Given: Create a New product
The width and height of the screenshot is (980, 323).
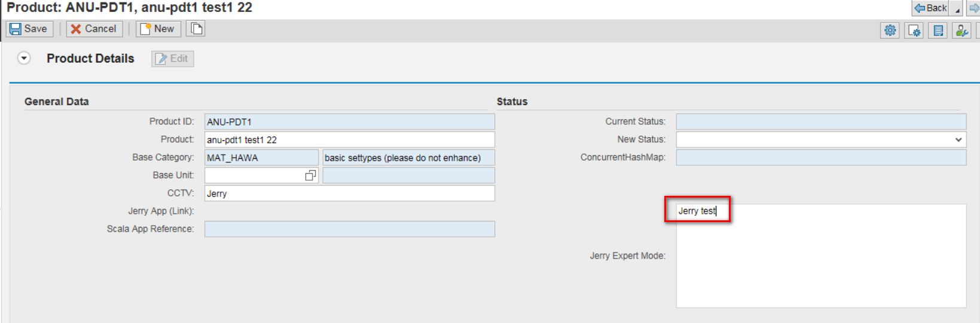Looking at the screenshot, I should pos(158,29).
